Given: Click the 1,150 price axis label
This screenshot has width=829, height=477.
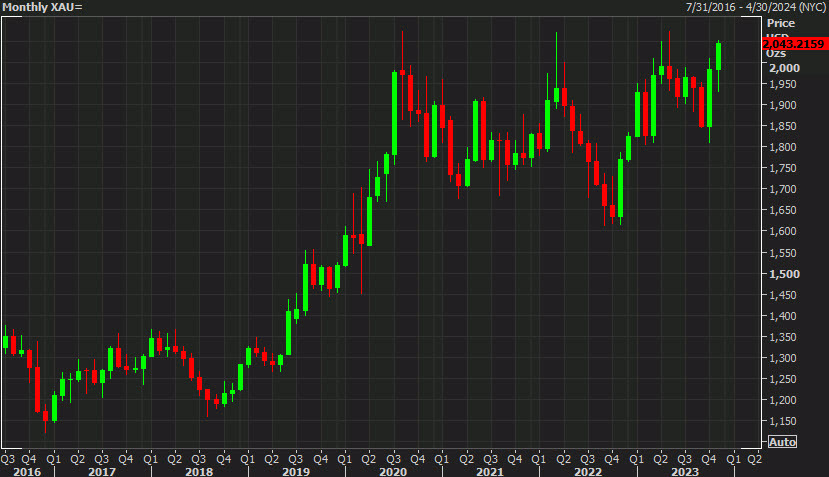Looking at the screenshot, I should (x=783, y=421).
